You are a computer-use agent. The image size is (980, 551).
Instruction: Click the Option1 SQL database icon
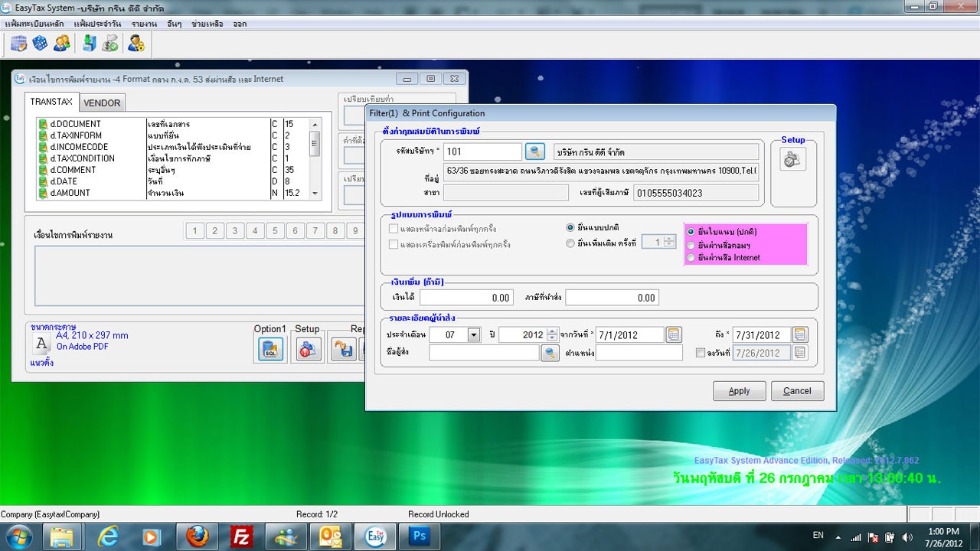point(270,350)
